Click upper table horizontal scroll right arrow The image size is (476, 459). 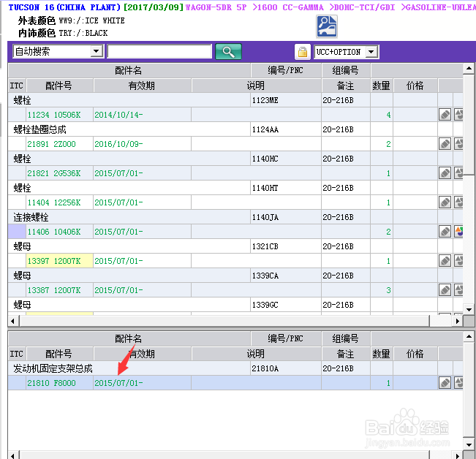[x=457, y=321]
